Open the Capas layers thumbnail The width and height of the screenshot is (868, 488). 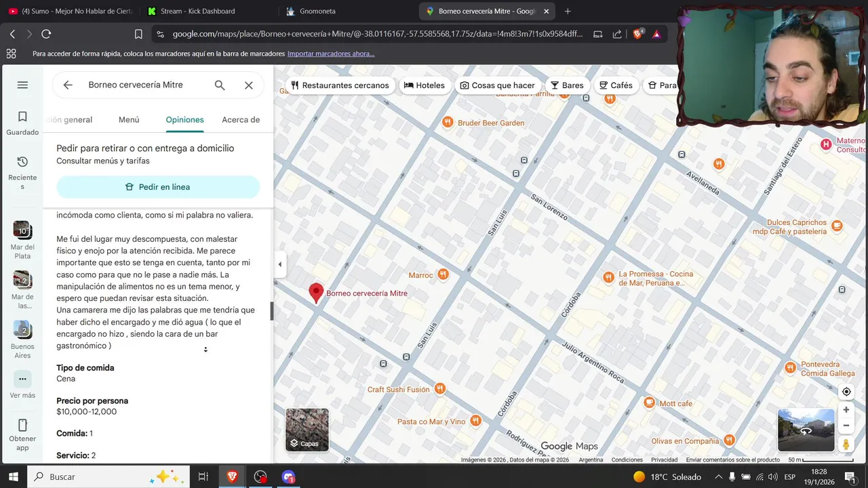pyautogui.click(x=307, y=430)
